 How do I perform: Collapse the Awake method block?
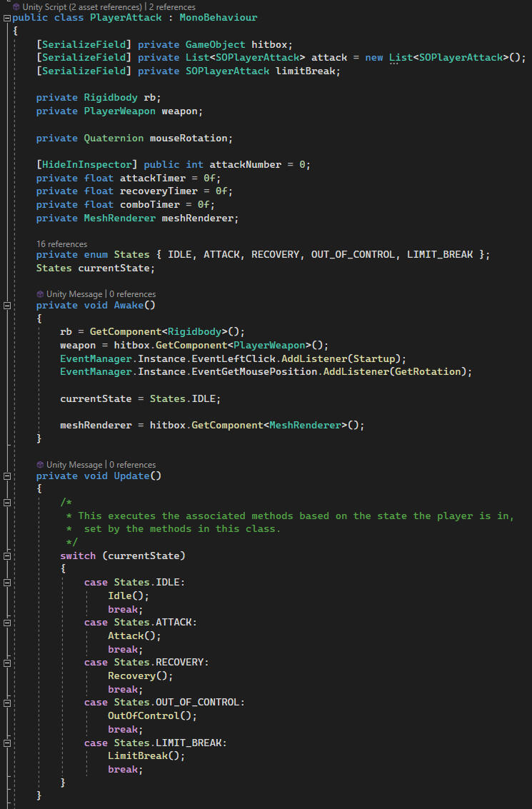[x=6, y=306]
